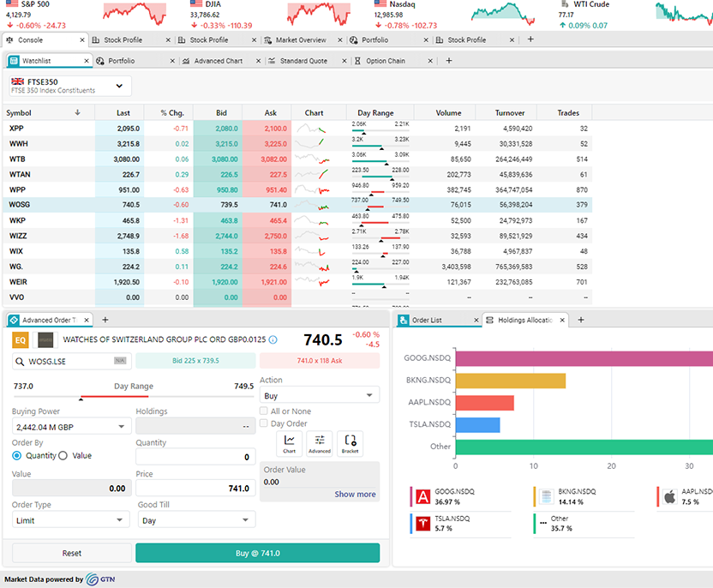Click the Holdings Allocation tab icon
Screen dimensions: 713x588
(489, 321)
